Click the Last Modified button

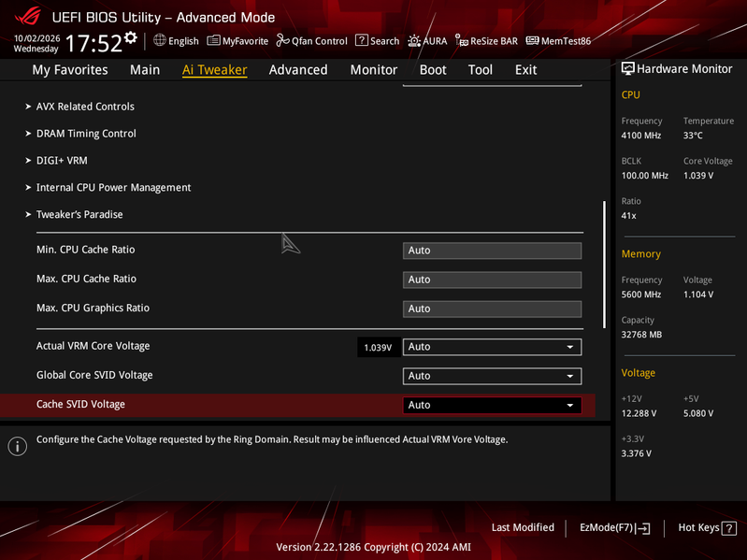(x=523, y=527)
